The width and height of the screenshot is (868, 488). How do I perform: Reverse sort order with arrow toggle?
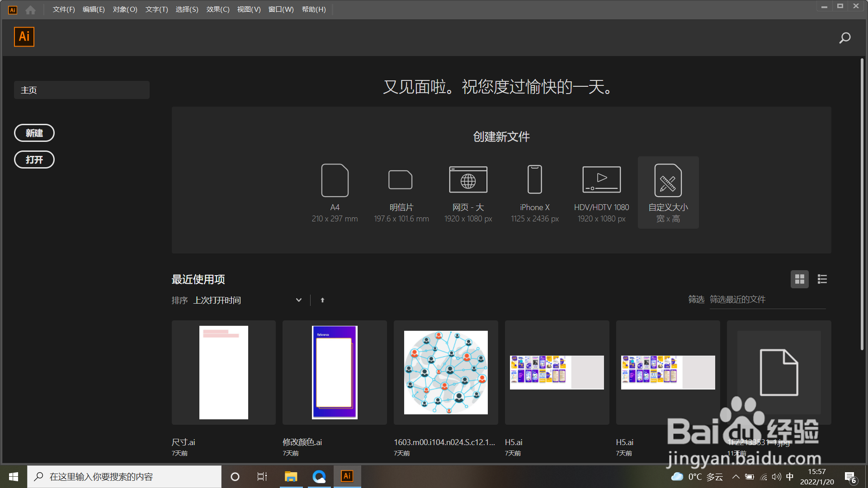(322, 300)
